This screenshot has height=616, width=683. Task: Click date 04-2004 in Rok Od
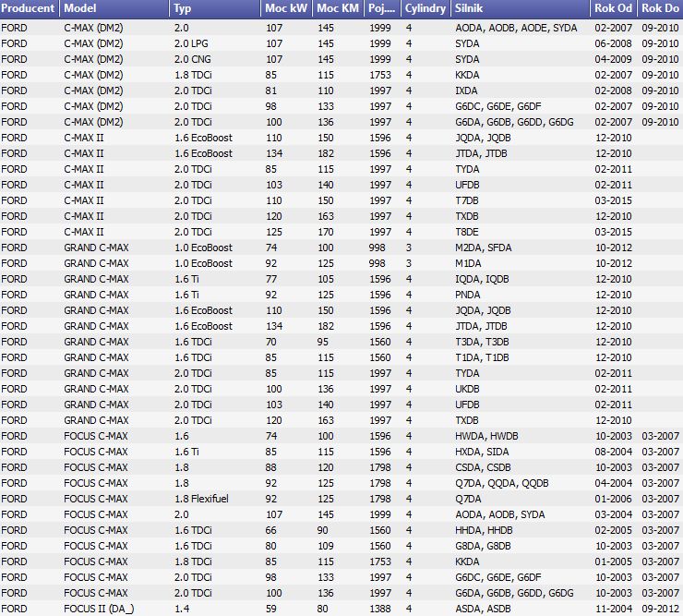pos(613,483)
